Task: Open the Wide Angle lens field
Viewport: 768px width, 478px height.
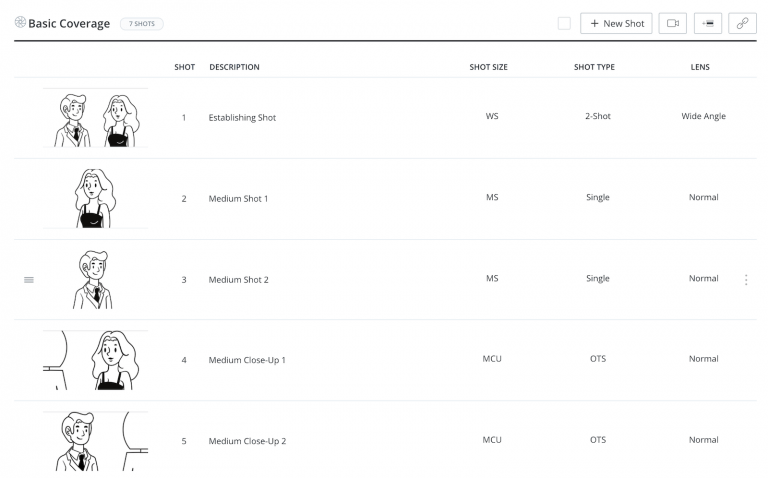Action: click(x=703, y=117)
